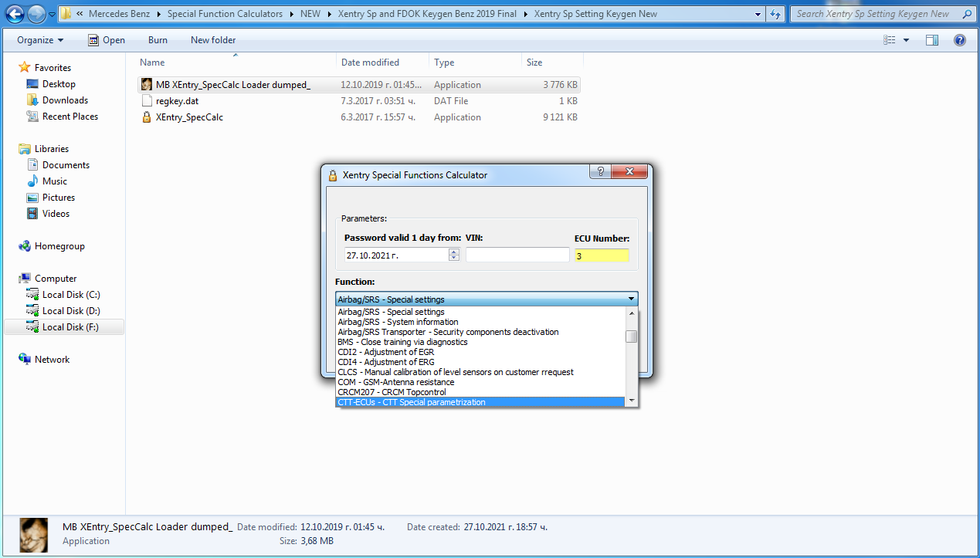This screenshot has width=980, height=558.
Task: Choose CRCM207 - CRCM Topcontrol
Action: (480, 392)
